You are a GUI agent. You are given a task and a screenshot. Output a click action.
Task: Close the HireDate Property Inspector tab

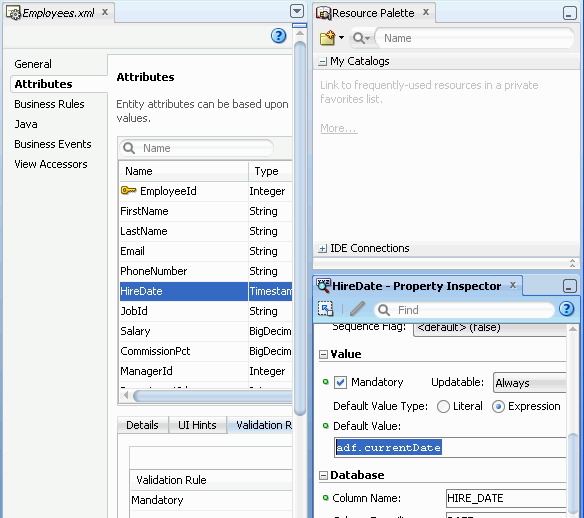(513, 285)
